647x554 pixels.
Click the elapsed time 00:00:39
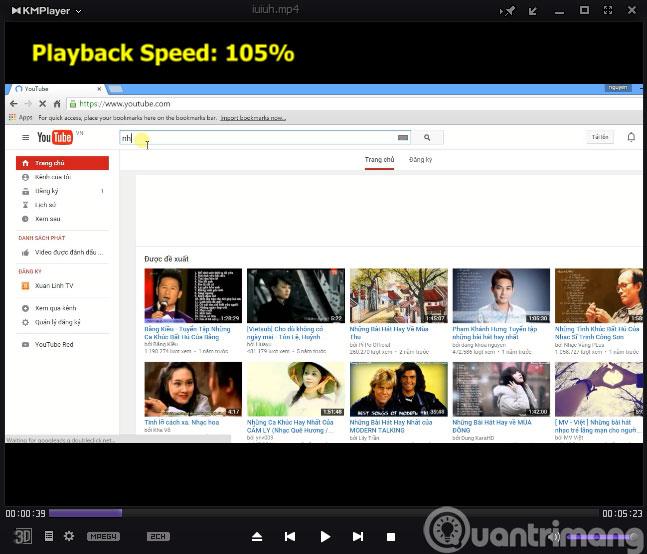[26, 513]
